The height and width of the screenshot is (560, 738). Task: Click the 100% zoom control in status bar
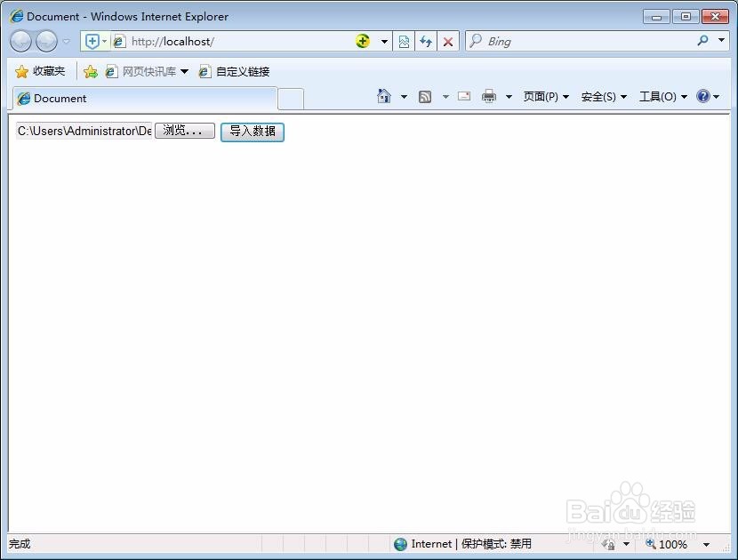(x=670, y=544)
